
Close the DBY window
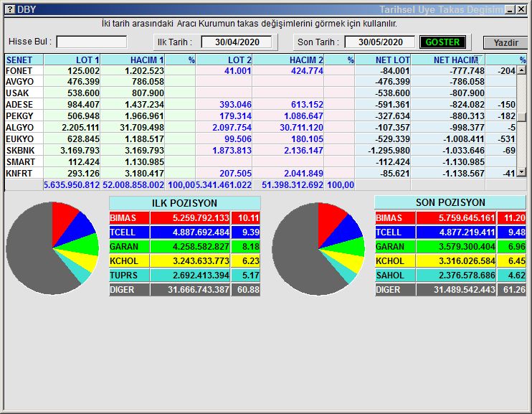coord(521,10)
